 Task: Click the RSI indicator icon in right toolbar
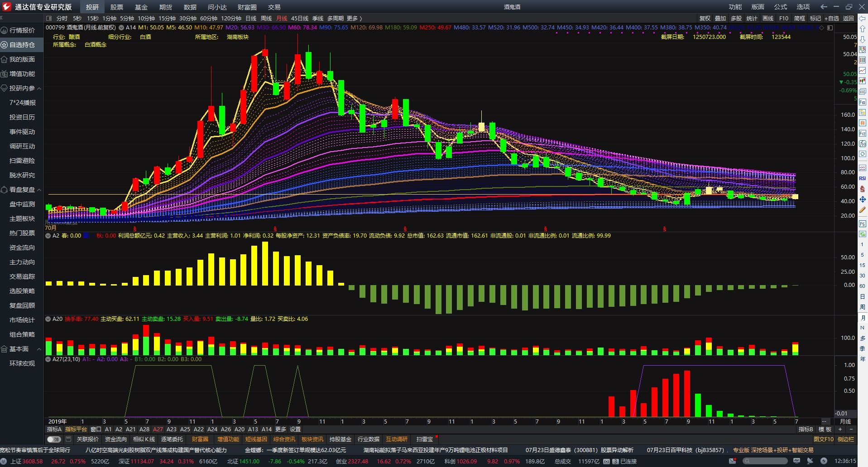click(862, 178)
